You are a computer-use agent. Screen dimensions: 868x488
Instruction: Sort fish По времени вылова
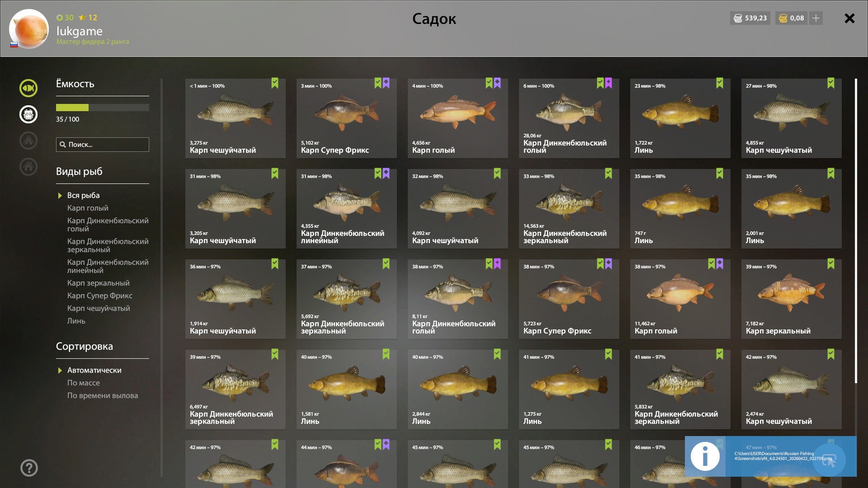coord(103,395)
